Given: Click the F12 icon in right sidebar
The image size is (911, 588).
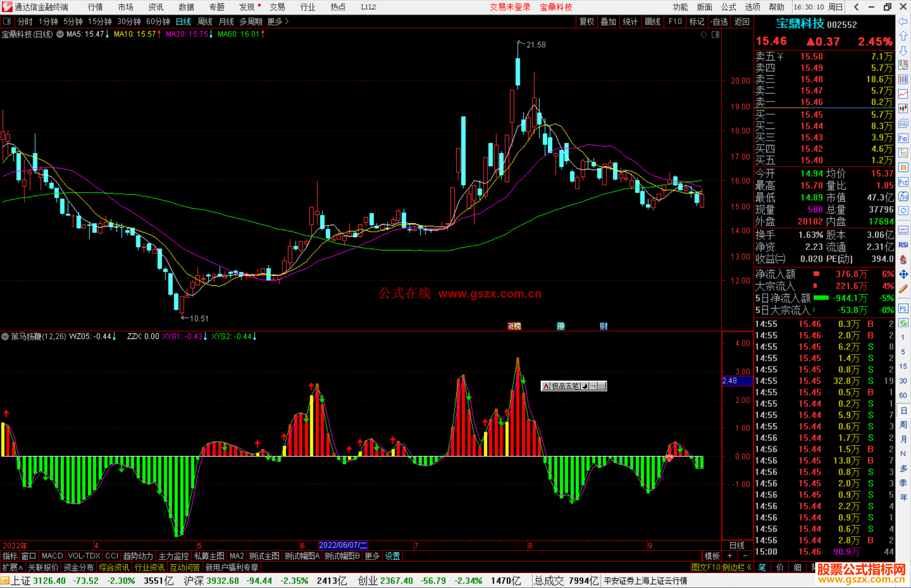Looking at the screenshot, I should pos(903,182).
